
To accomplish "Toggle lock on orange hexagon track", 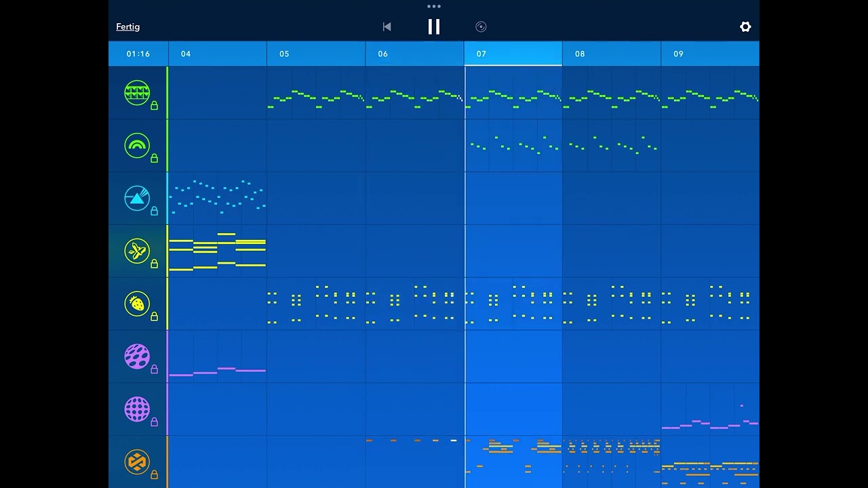I will (x=154, y=475).
